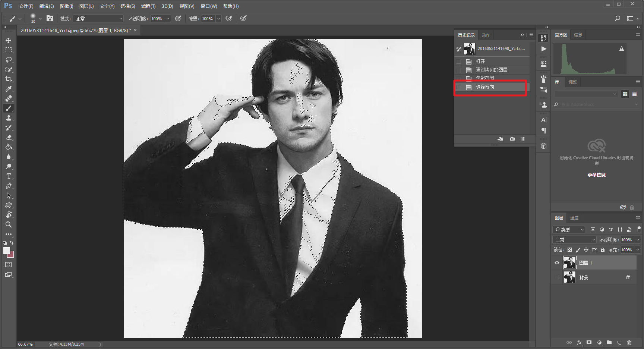
Task: Open brush preset picker dropdown
Action: tap(40, 18)
